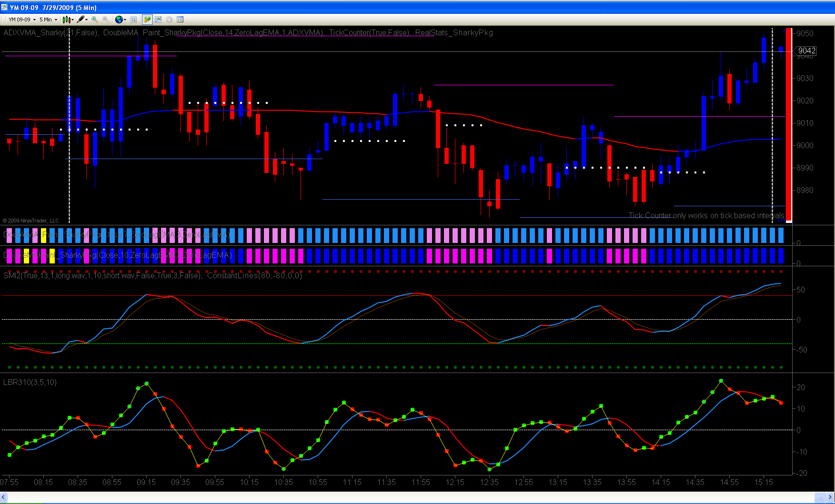Click the 9020 price axis label
The height and width of the screenshot is (504, 835).
[x=805, y=101]
